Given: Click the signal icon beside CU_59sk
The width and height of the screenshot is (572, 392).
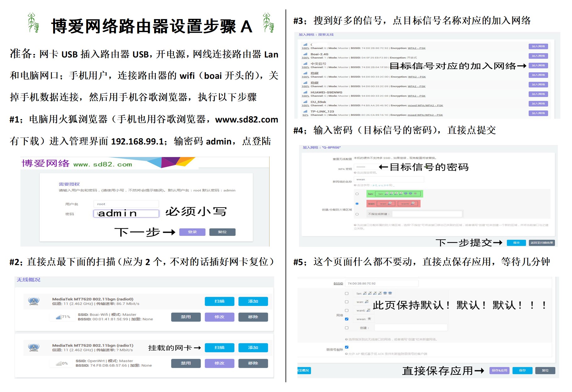Looking at the screenshot, I should click(x=305, y=102).
